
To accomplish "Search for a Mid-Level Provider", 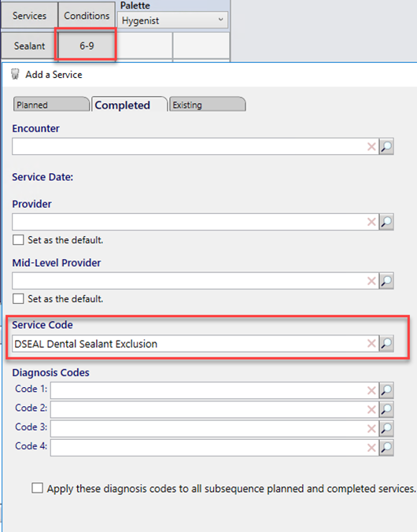I will (x=386, y=281).
